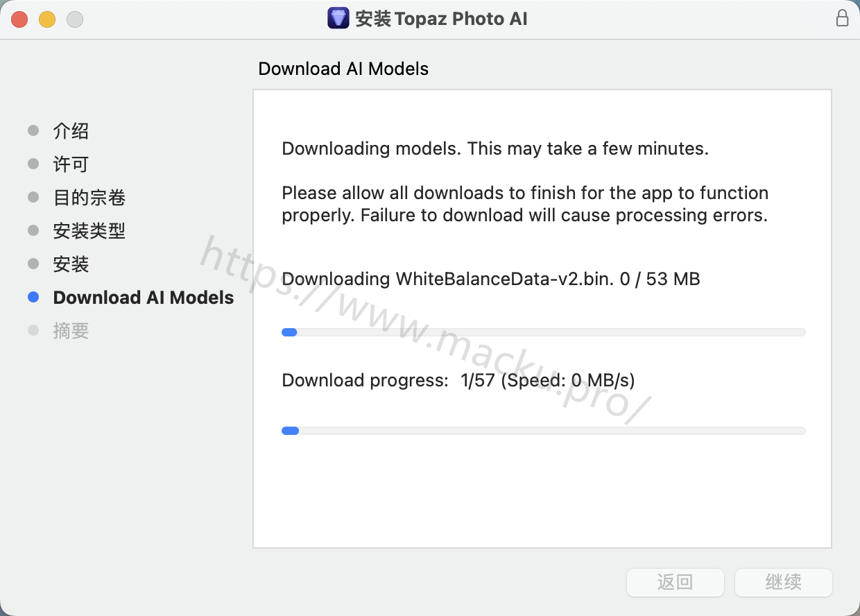This screenshot has width=860, height=616.
Task: Click the red close window button
Action: point(19,19)
